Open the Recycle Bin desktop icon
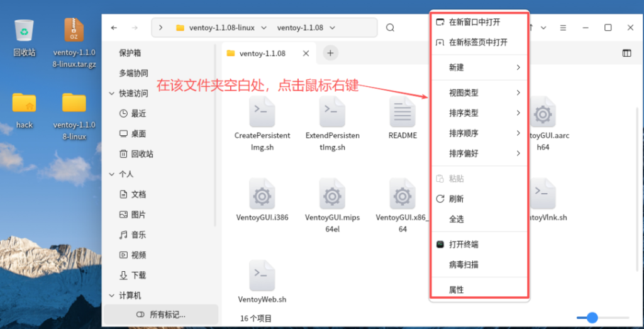The image size is (644, 329). (25, 30)
